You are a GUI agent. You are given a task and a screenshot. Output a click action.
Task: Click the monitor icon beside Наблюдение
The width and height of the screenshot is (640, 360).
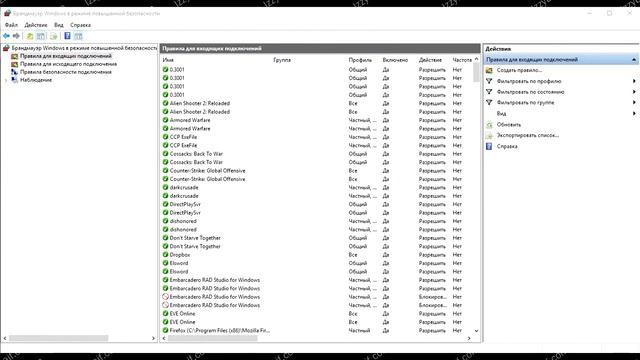(x=15, y=80)
